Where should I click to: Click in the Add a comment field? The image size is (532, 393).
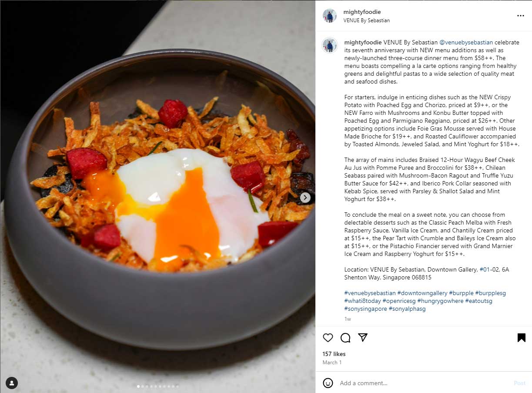(x=422, y=383)
